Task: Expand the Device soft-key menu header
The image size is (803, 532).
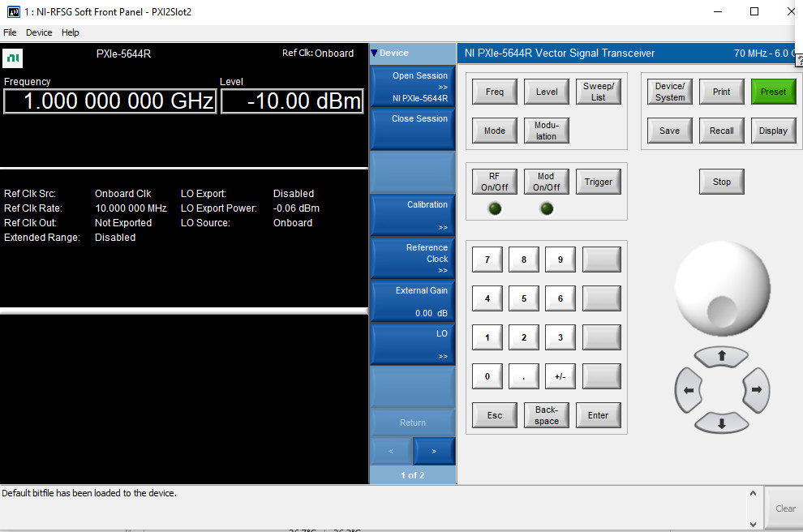Action: coord(412,54)
